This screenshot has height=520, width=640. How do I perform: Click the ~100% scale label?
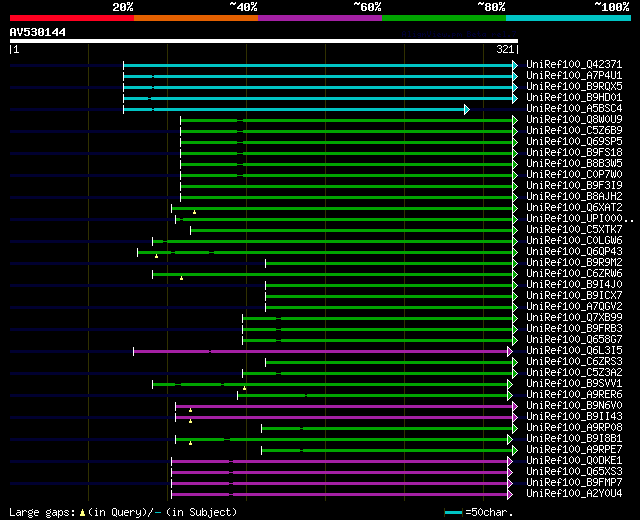(612, 7)
